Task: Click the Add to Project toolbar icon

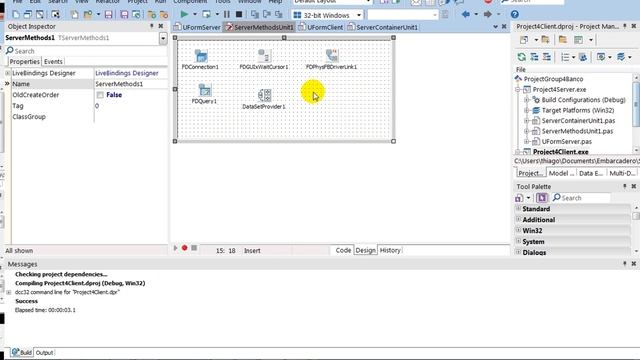Action: [x=152, y=15]
